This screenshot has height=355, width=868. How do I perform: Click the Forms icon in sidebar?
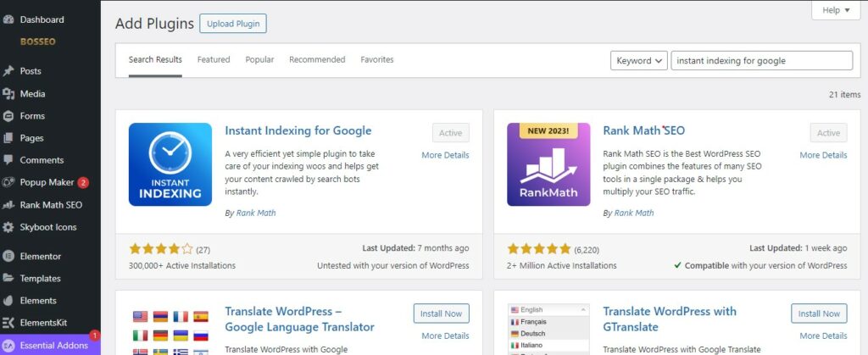pyautogui.click(x=8, y=116)
